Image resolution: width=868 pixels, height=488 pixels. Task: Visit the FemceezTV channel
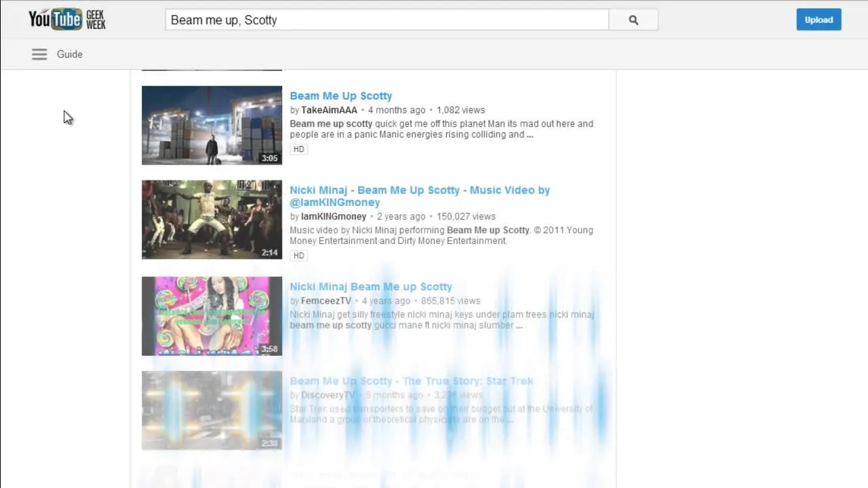pyautogui.click(x=325, y=301)
